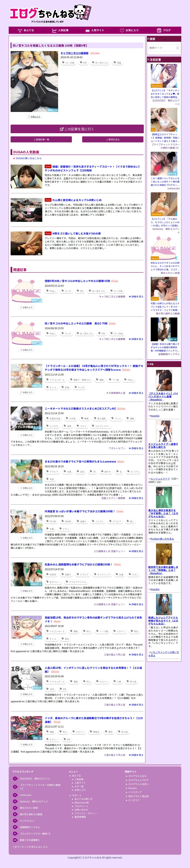Add the main article to favorites via お気に入り
190x868 pixels.
click(34, 117)
